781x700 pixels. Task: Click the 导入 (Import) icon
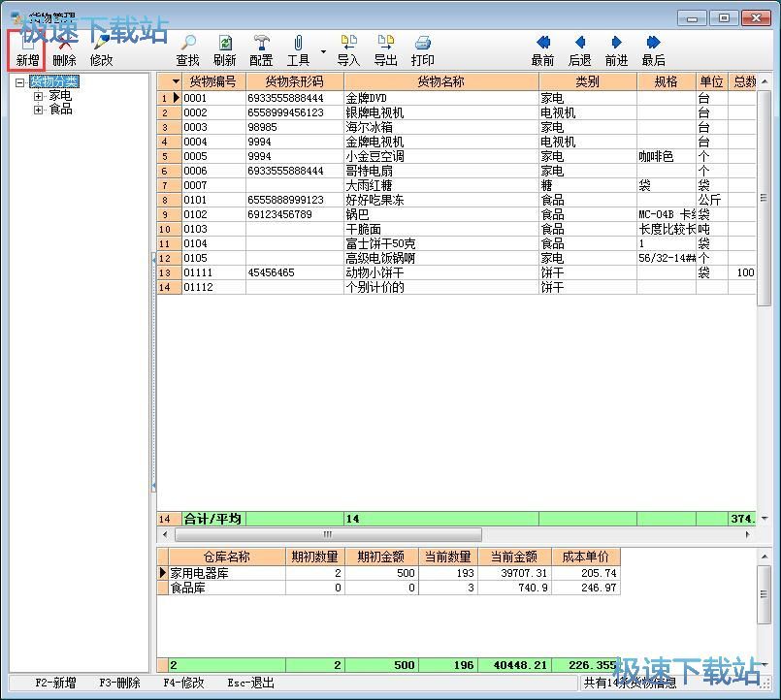click(x=347, y=49)
